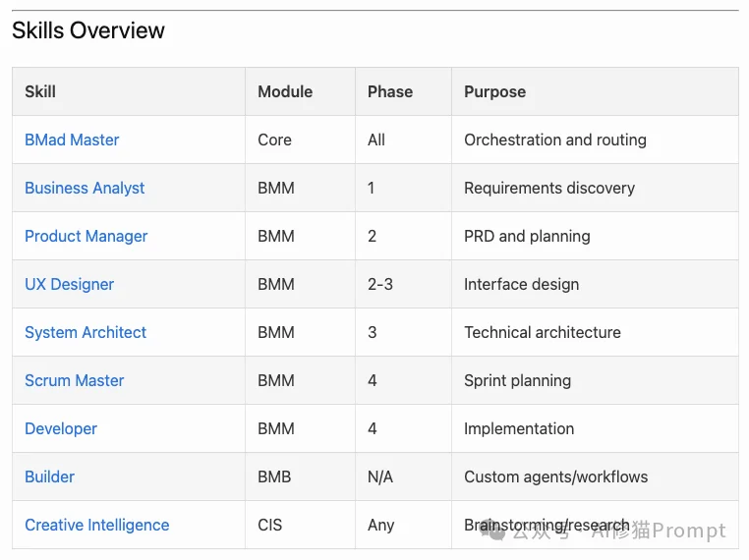The image size is (749, 560).
Task: Open the Builder skill link
Action: pyautogui.click(x=50, y=476)
